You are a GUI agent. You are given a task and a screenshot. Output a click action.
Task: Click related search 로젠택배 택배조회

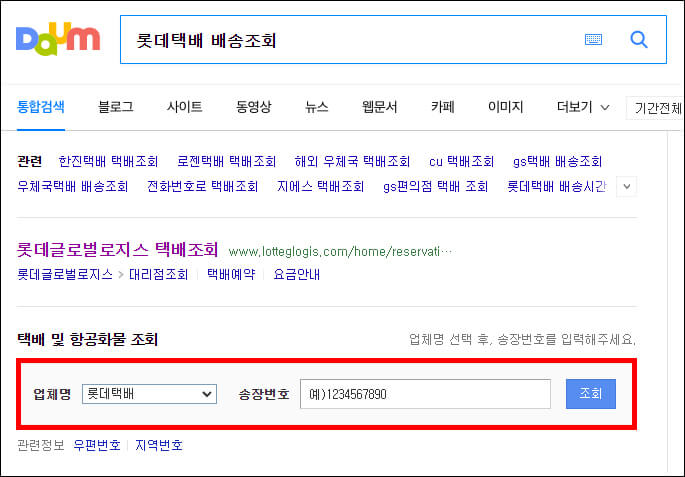(226, 162)
